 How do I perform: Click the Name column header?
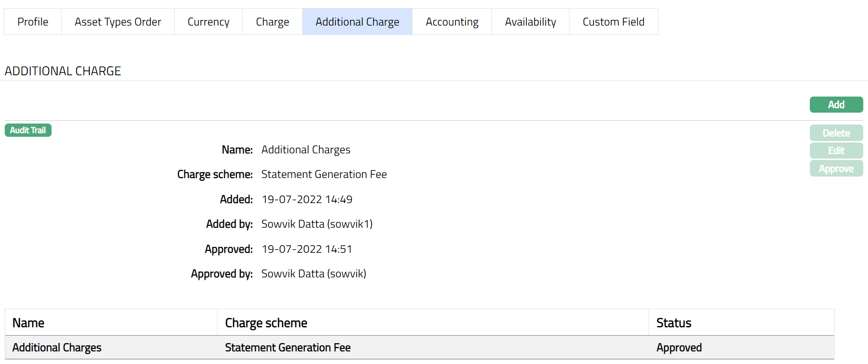[x=28, y=323]
